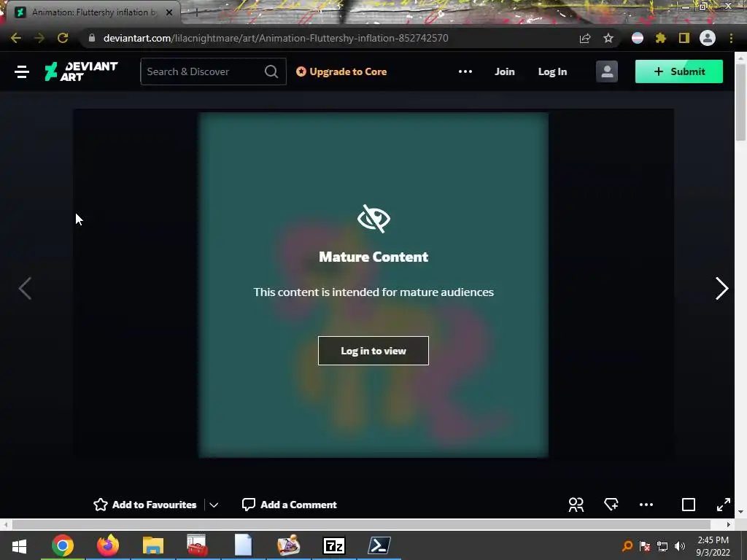Open PowerShell from the taskbar
The image size is (747, 560).
click(379, 545)
